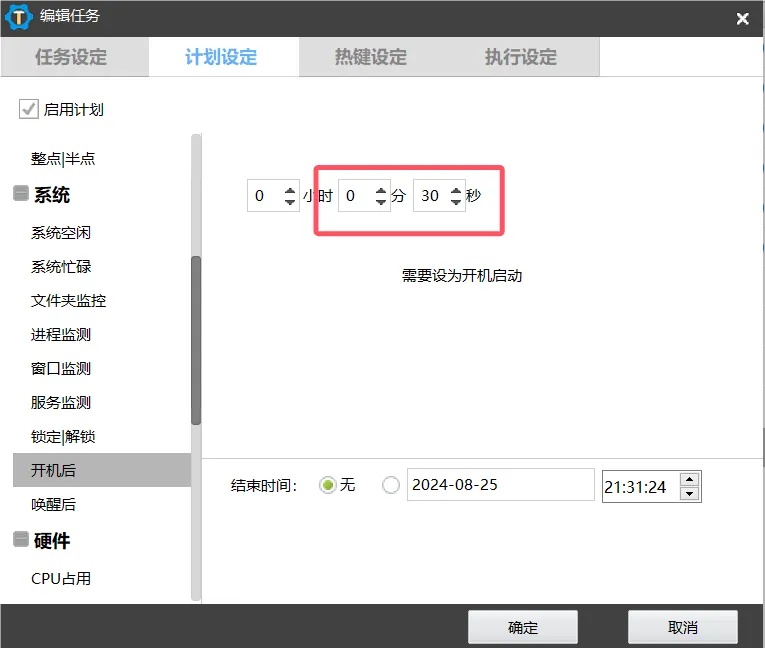Increase end time with the up spinner

coord(689,479)
